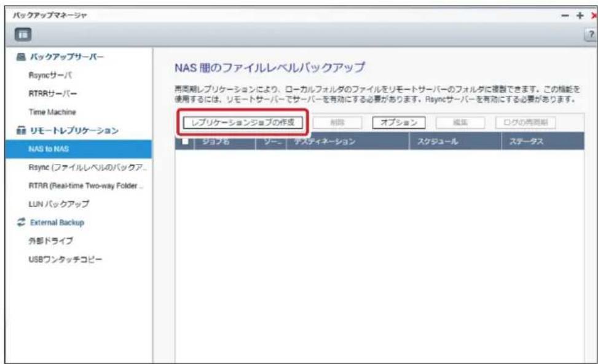Select Time Machine in sidebar
This screenshot has width=598, height=364.
(52, 112)
